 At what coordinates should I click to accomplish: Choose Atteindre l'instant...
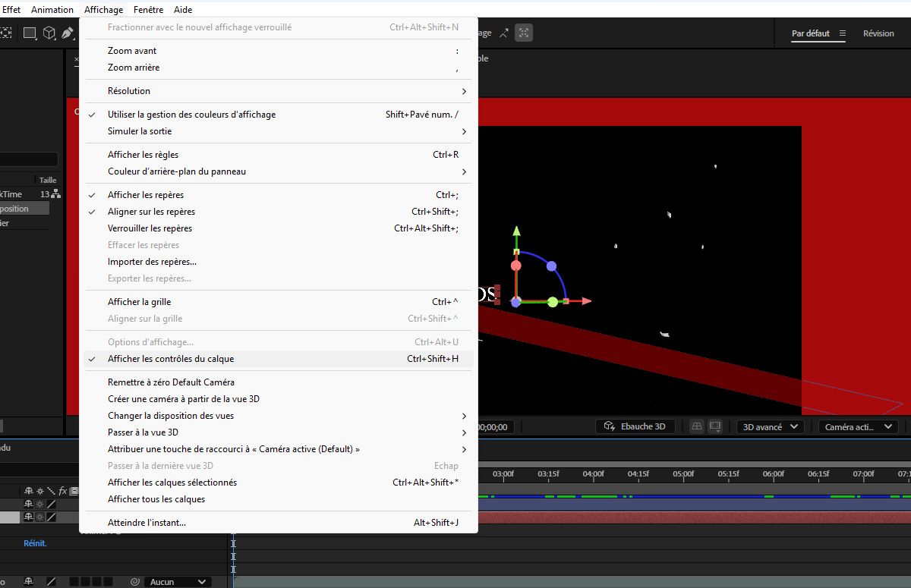[278, 523]
